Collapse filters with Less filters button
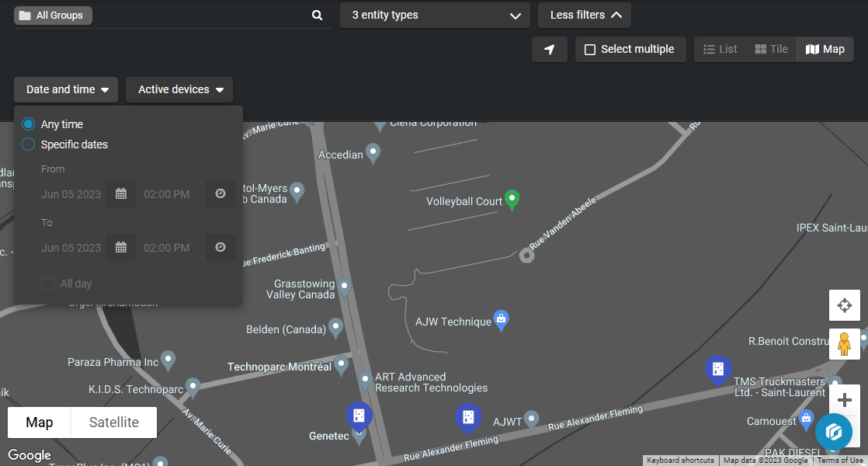The image size is (868, 466). tap(585, 16)
